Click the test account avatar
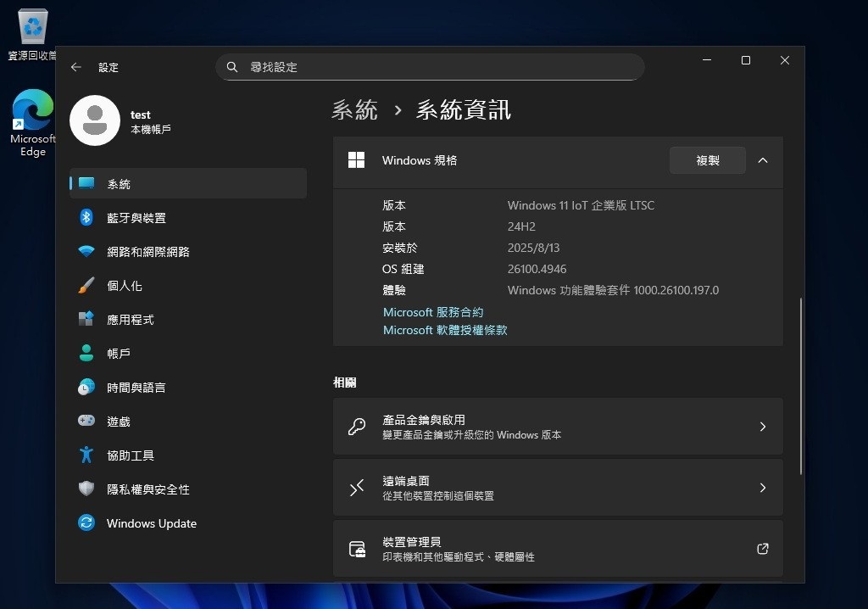Viewport: 868px width, 609px height. (x=95, y=120)
